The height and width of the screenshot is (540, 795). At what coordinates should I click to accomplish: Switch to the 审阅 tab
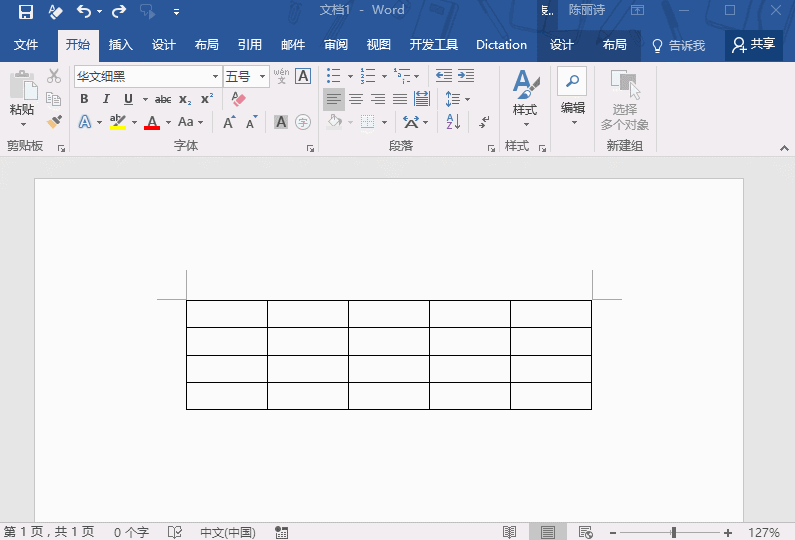tap(336, 45)
